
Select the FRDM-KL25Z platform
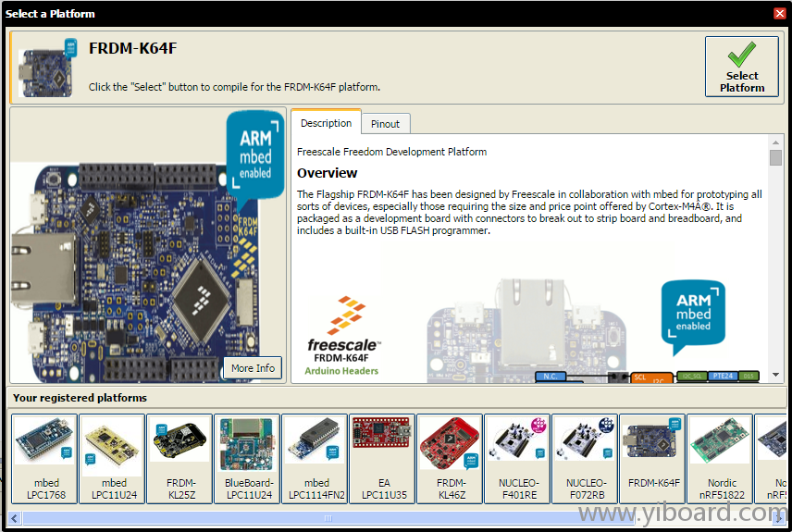179,459
